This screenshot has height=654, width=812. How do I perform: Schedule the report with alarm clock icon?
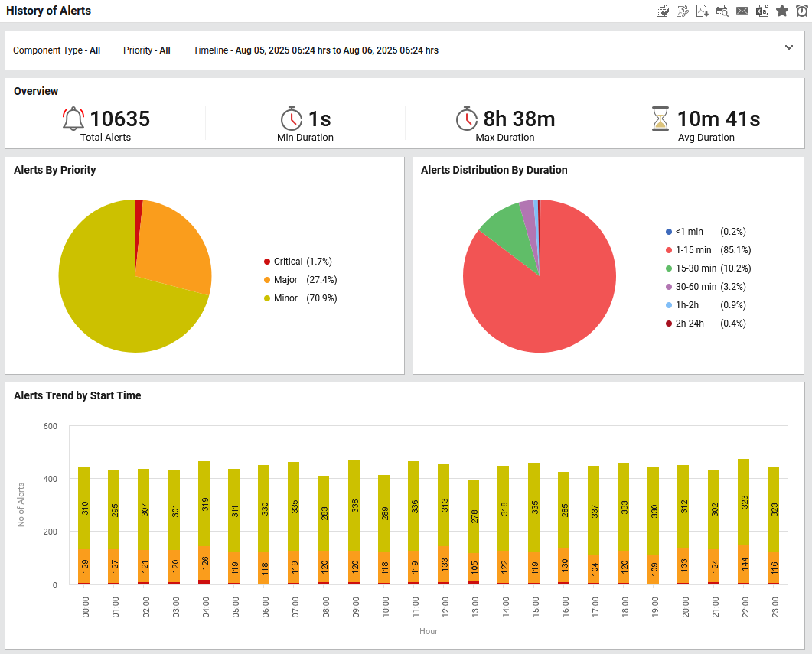[801, 11]
